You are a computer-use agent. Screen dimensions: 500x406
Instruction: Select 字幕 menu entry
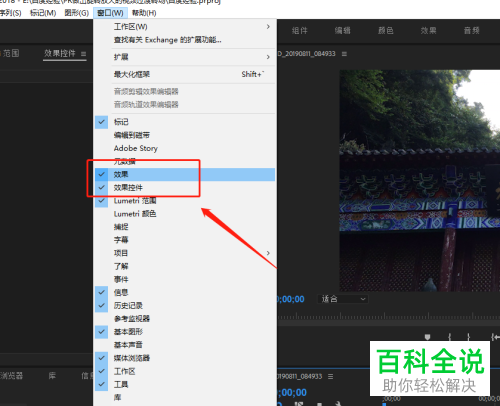point(185,240)
